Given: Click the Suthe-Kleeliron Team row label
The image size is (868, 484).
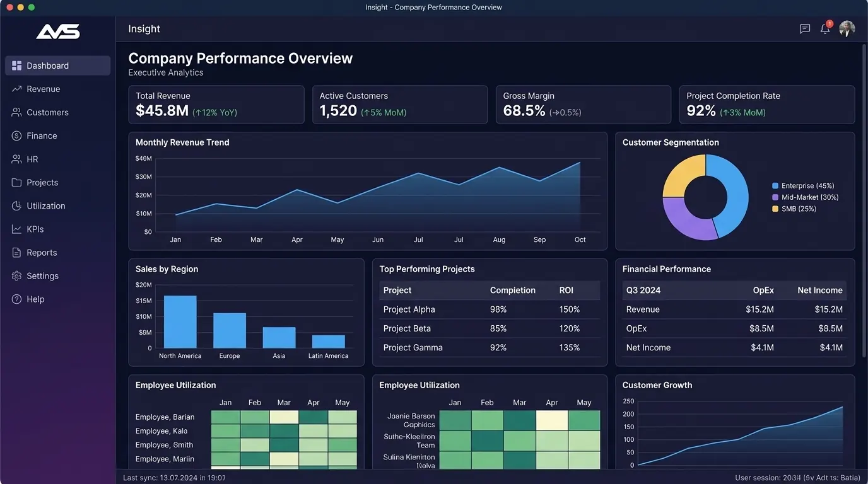Looking at the screenshot, I should 409,441.
